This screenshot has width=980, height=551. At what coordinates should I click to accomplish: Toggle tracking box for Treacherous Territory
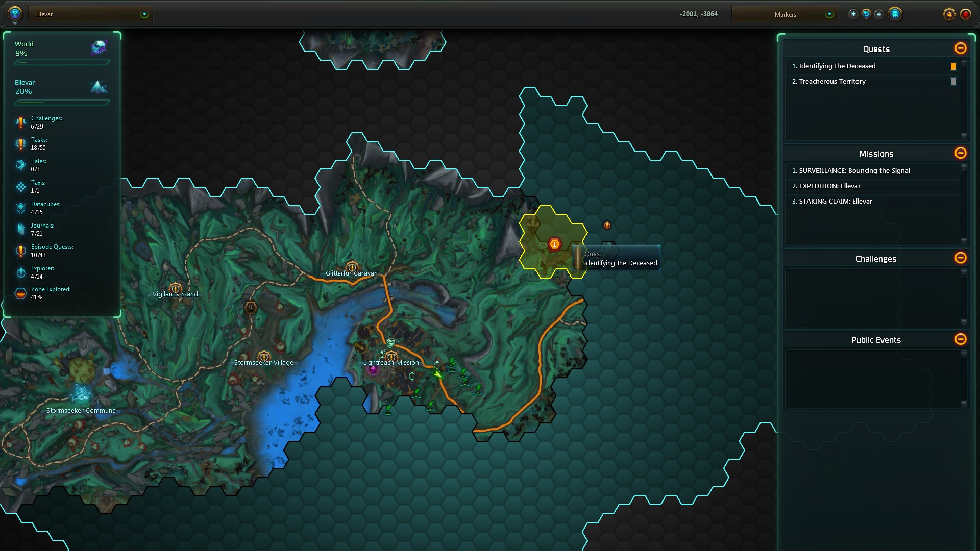(x=953, y=82)
